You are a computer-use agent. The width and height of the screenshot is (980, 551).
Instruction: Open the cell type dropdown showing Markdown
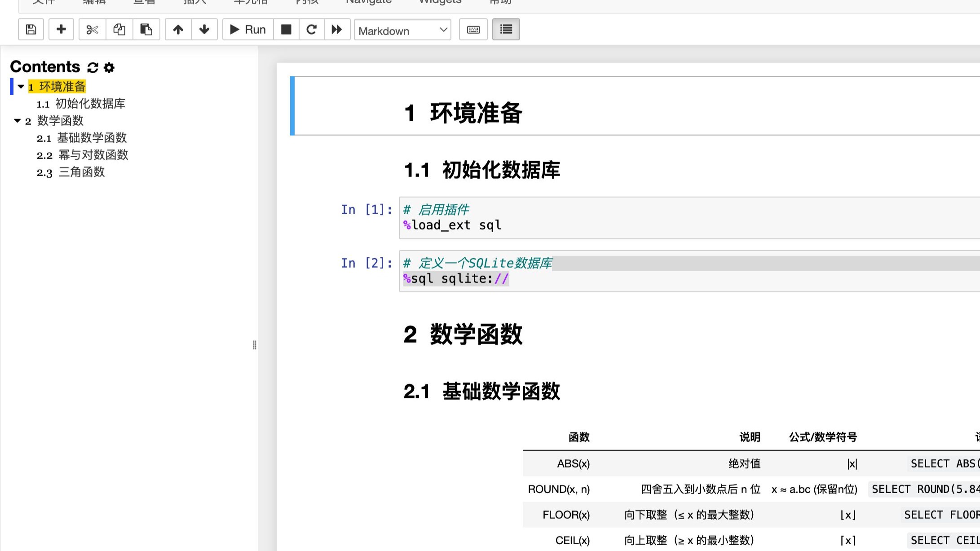pyautogui.click(x=403, y=30)
